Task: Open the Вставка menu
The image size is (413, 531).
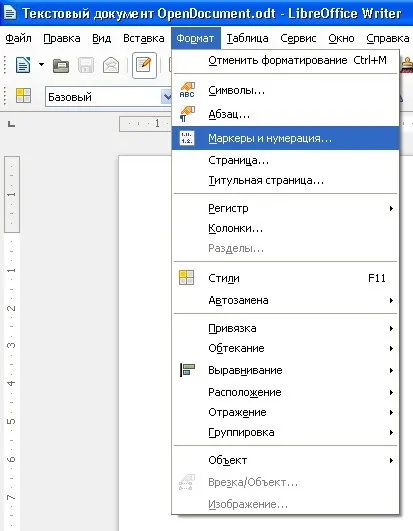Action: pos(144,38)
